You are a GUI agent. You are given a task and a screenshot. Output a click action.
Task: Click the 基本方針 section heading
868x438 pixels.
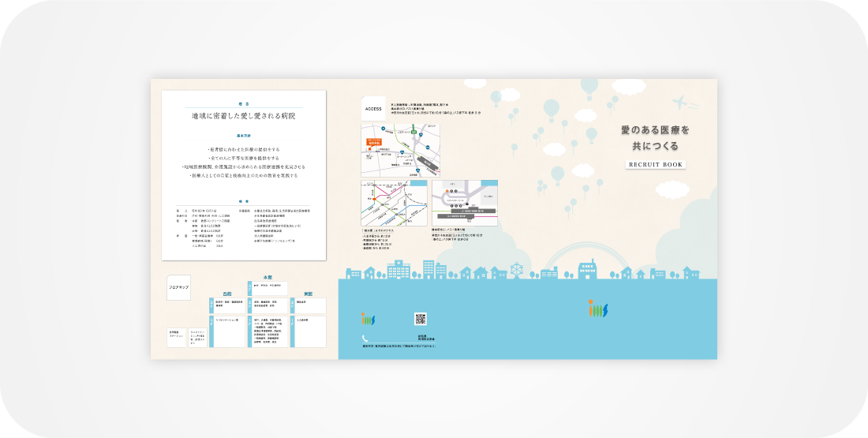point(243,136)
